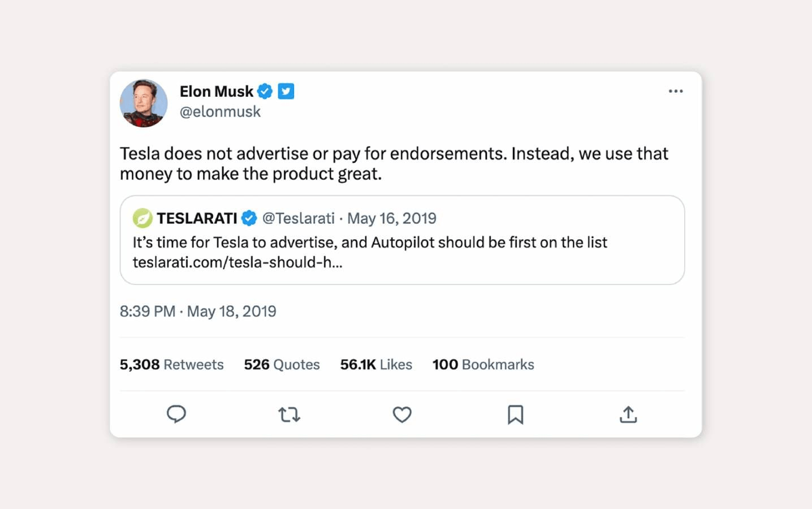Click the @Teslarati handle
The height and width of the screenshot is (509, 812).
tap(299, 218)
